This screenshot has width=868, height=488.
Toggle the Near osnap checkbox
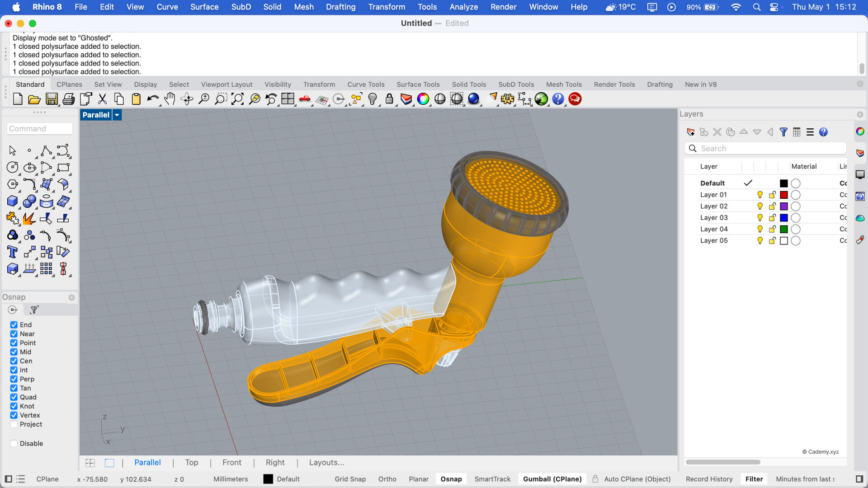[x=14, y=334]
